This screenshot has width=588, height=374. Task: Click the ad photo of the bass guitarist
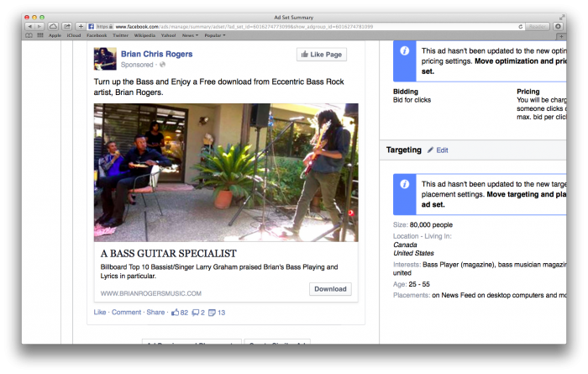pyautogui.click(x=226, y=172)
